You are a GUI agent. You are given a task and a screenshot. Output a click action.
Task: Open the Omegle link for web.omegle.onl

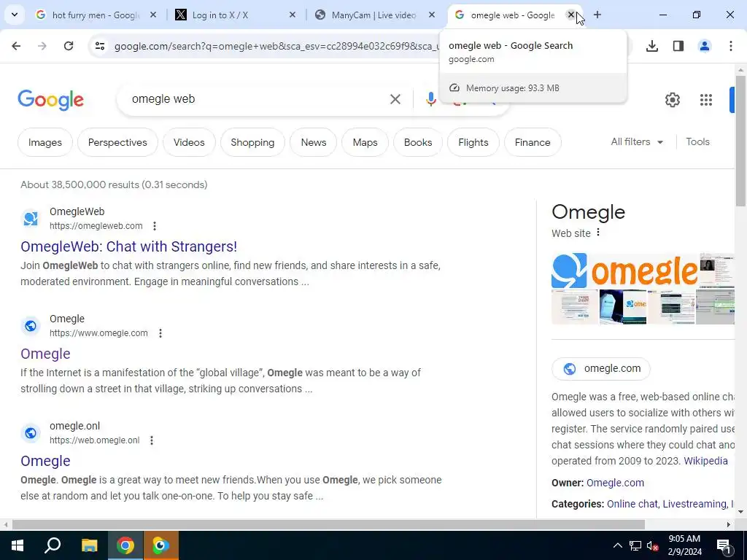45,461
